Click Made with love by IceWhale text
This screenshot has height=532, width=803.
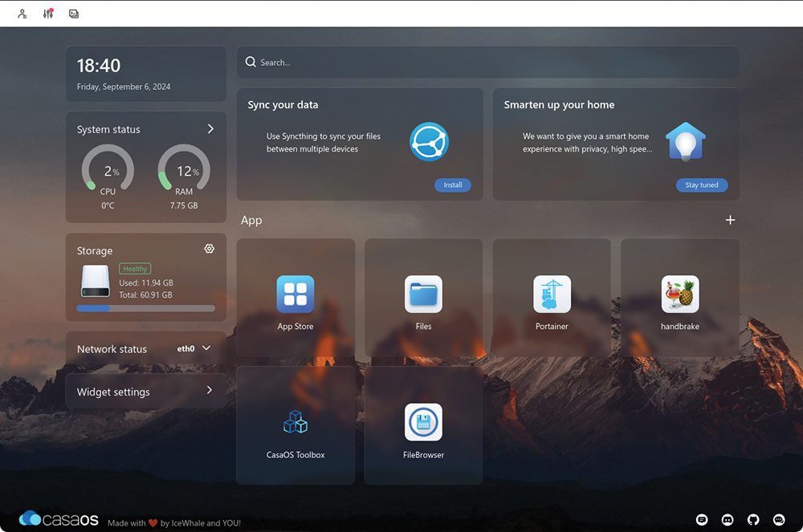click(174, 523)
